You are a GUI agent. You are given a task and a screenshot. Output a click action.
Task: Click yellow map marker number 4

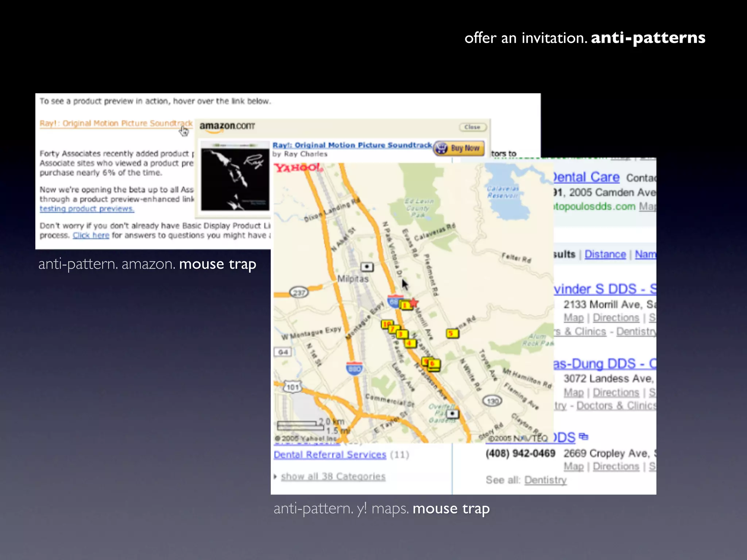[x=410, y=343]
